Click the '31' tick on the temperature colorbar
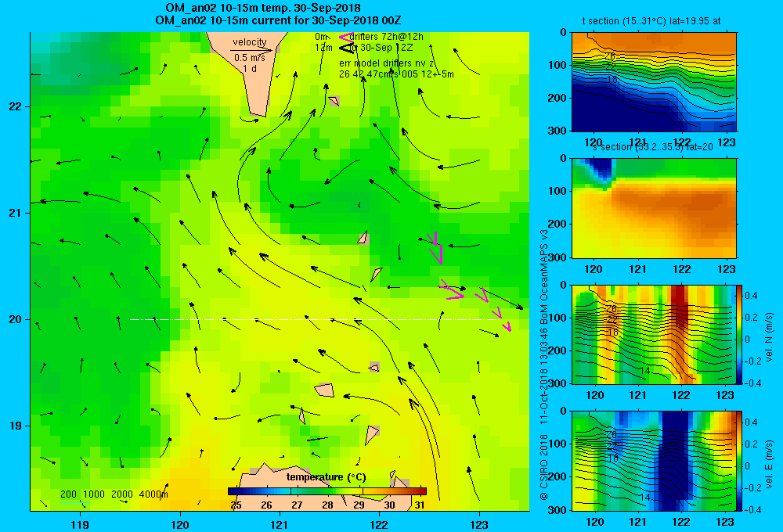 [x=420, y=505]
